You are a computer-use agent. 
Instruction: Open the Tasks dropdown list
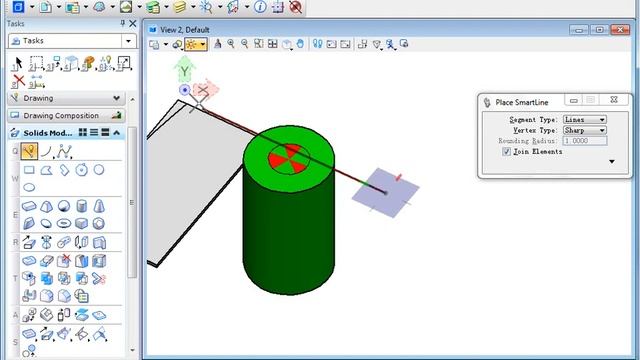pyautogui.click(x=129, y=41)
